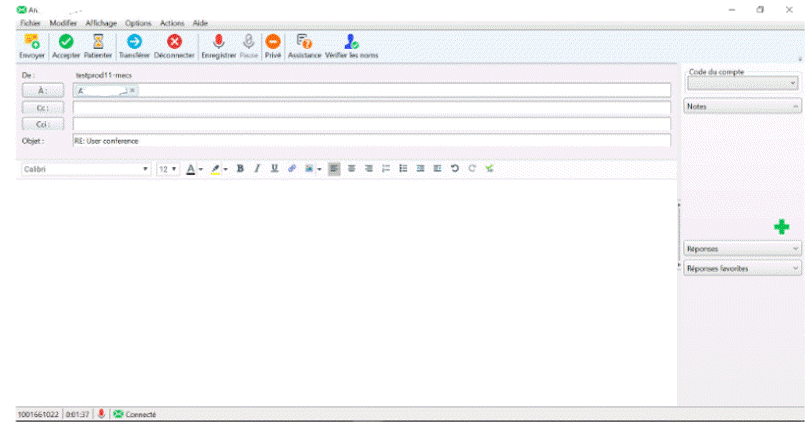The width and height of the screenshot is (810, 425).
Task: Click the green Accepter checkmark icon
Action: 66,42
